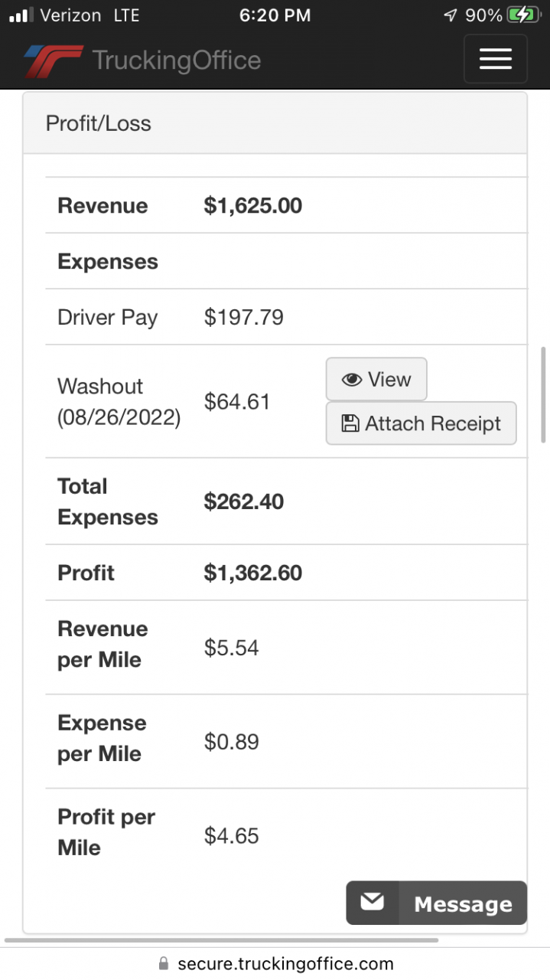
Task: Tap the TruckingOffice logo icon
Action: (53, 60)
